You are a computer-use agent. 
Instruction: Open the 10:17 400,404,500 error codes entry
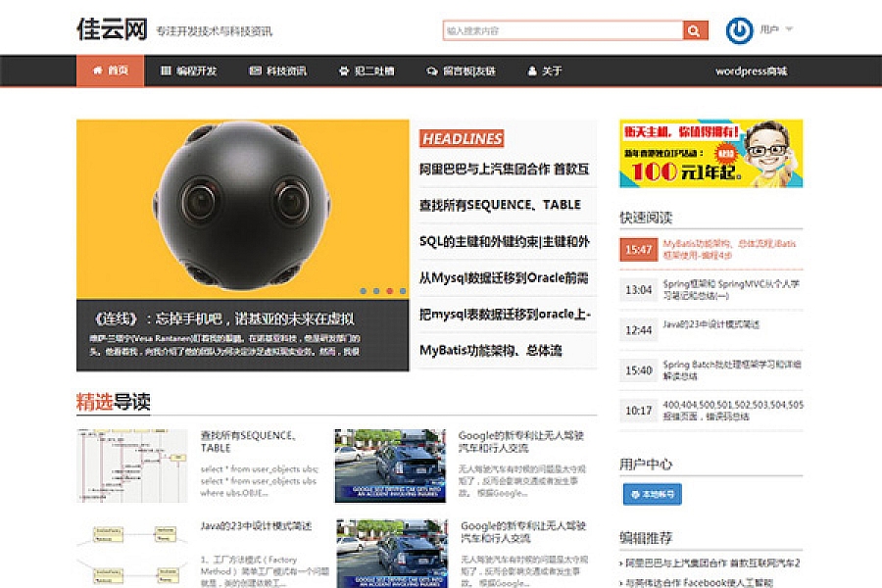click(x=711, y=411)
